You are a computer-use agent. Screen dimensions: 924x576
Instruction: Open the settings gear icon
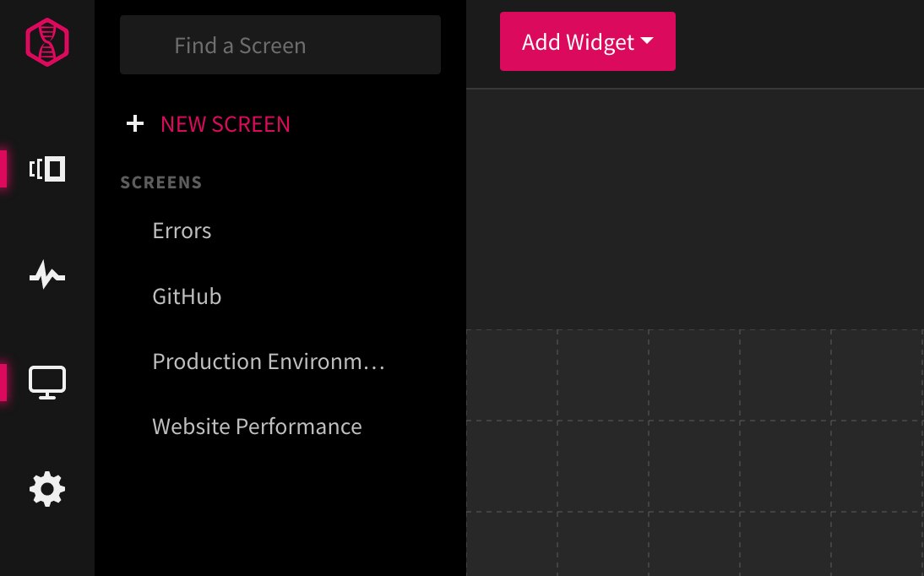(46, 488)
